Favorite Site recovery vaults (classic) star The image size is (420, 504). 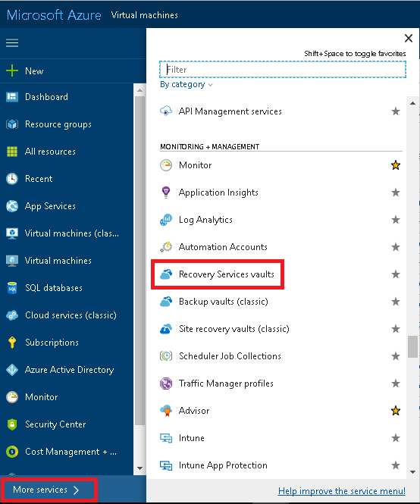pyautogui.click(x=396, y=329)
